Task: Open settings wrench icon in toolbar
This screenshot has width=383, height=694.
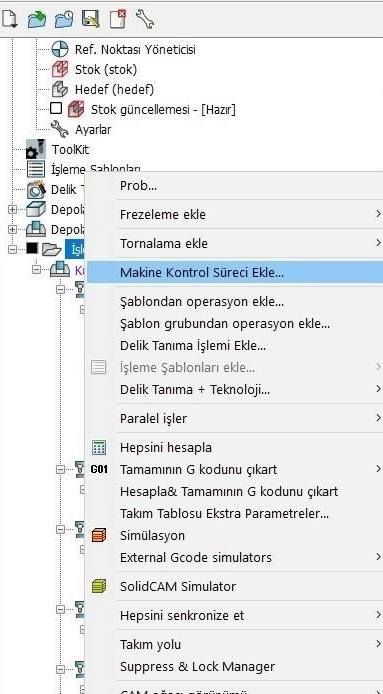Action: tap(145, 19)
